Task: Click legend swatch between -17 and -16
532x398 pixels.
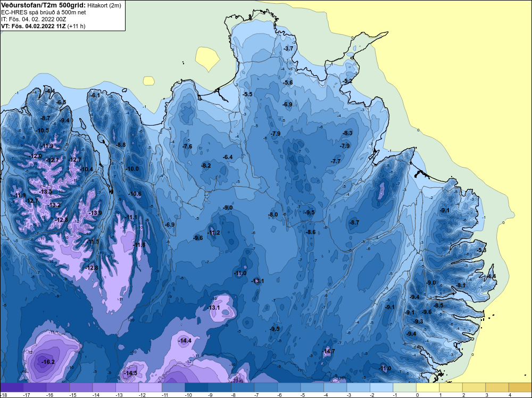Action: click(x=35, y=387)
